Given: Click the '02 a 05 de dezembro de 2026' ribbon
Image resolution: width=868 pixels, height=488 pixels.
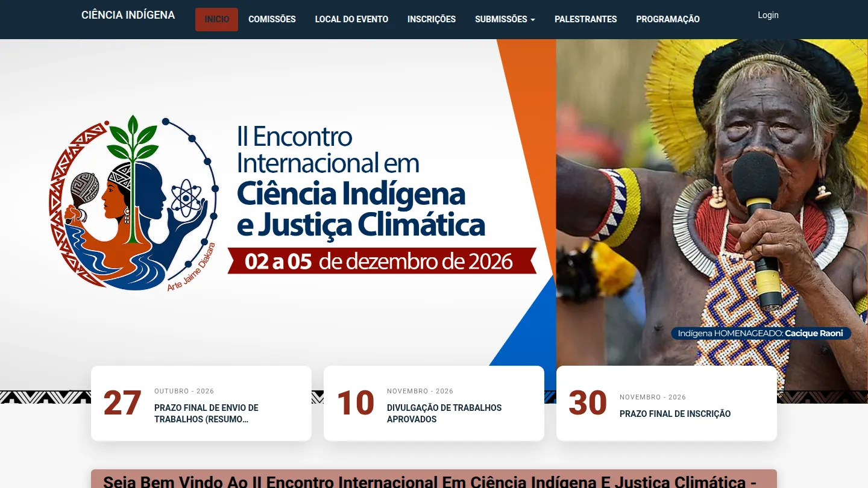Looking at the screenshot, I should (x=382, y=261).
